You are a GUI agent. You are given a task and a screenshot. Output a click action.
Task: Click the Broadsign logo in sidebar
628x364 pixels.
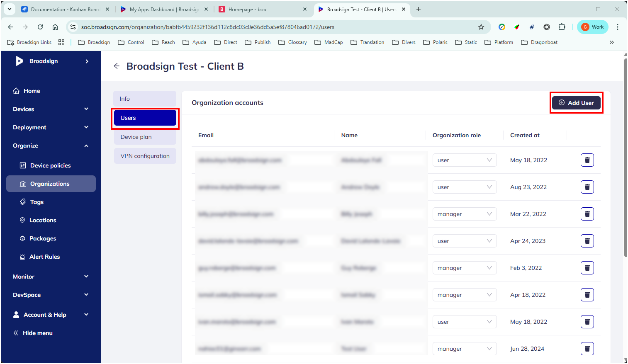click(19, 61)
